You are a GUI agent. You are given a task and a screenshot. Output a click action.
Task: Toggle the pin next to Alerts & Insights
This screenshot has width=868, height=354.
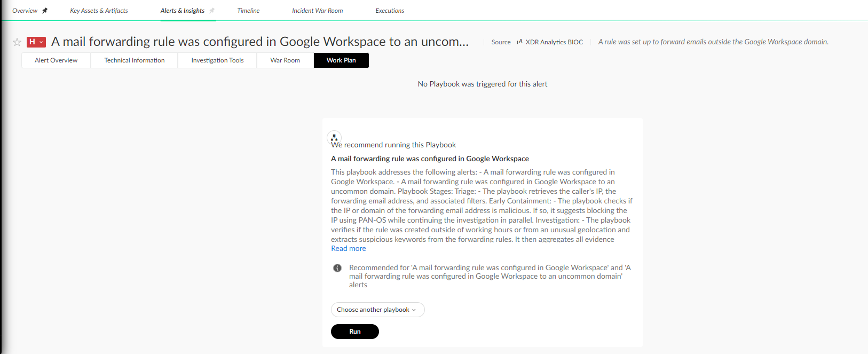click(212, 11)
